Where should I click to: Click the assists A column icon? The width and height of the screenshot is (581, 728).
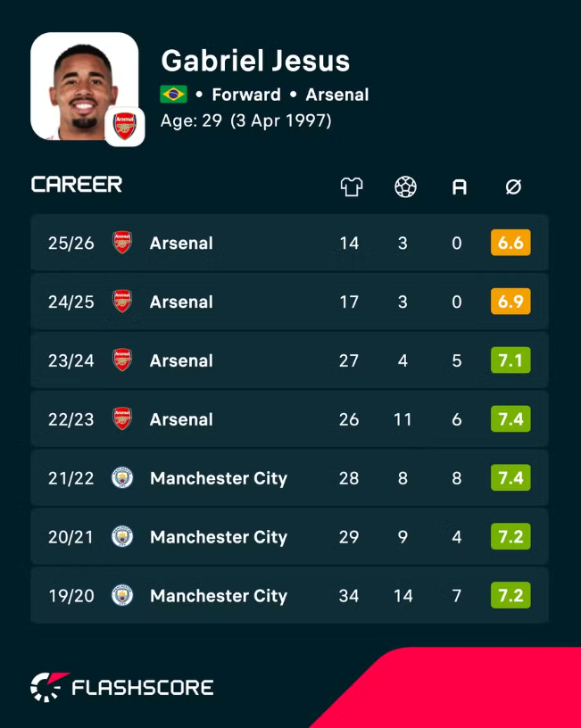(460, 187)
